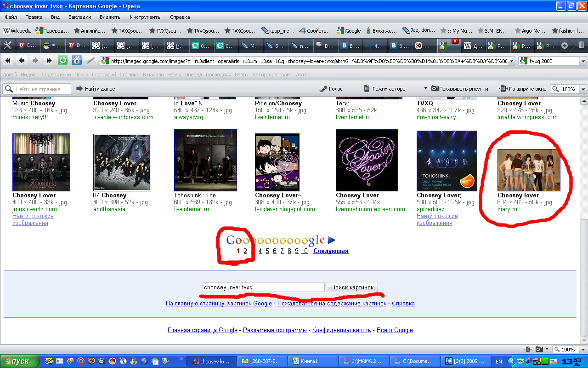Go to results page 2
This screenshot has width=588, height=368.
pos(245,251)
